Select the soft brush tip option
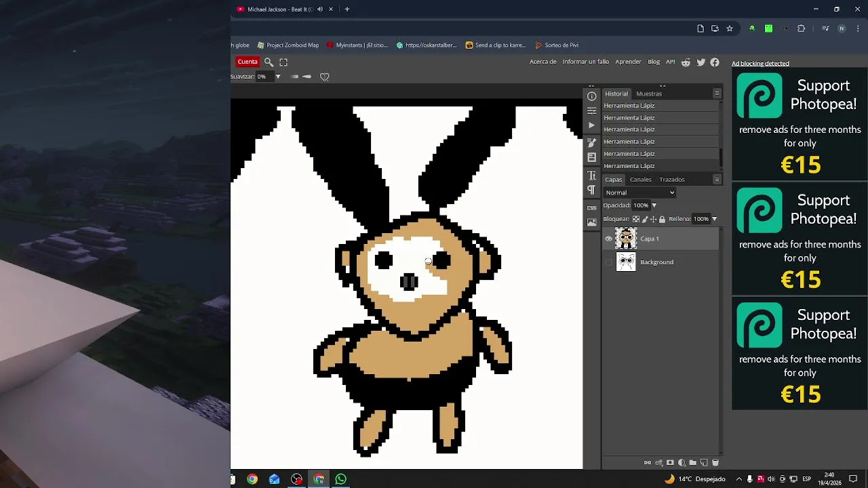 coord(294,77)
